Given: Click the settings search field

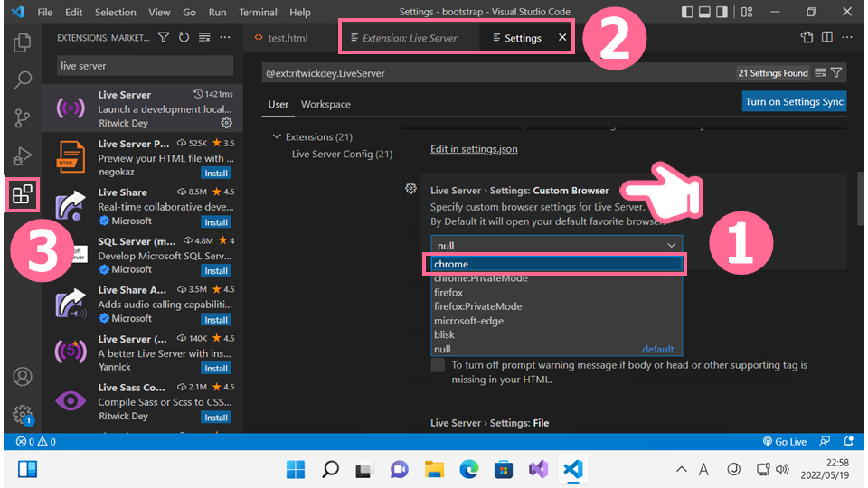Looking at the screenshot, I should [x=498, y=73].
